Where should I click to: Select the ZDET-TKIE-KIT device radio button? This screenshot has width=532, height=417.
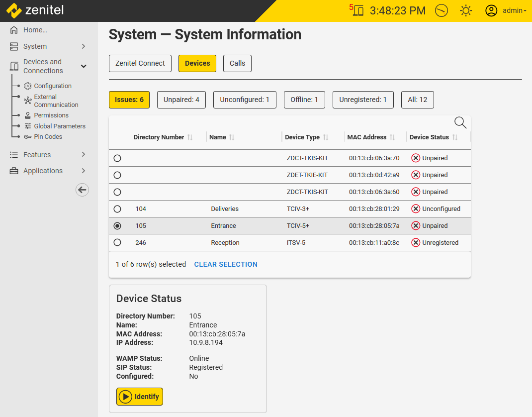pyautogui.click(x=117, y=175)
